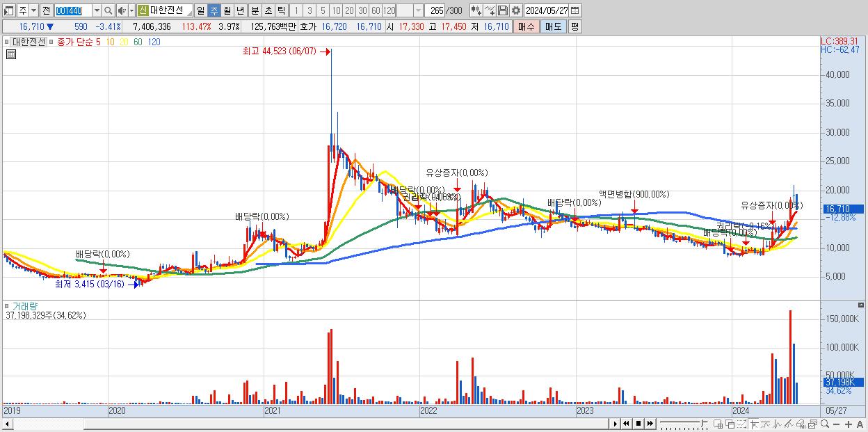868x432 pixels.
Task: Click horizontal scrollbar left arrow
Action: [x=7, y=424]
